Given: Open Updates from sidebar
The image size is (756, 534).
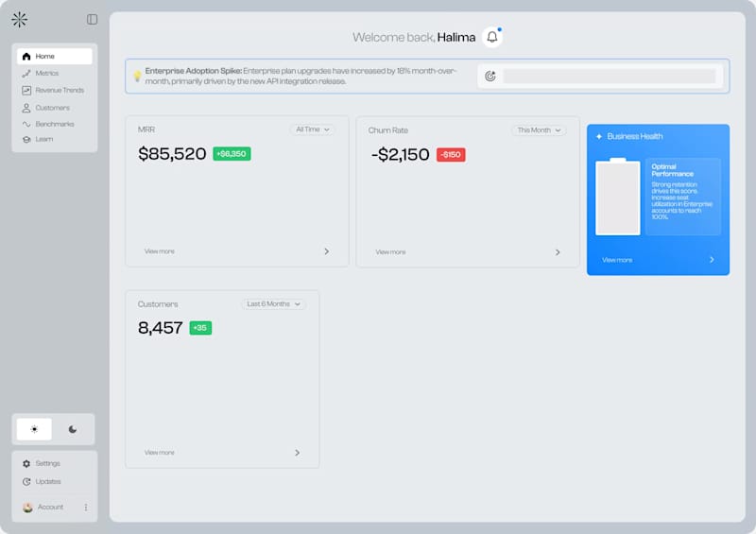Looking at the screenshot, I should point(48,481).
